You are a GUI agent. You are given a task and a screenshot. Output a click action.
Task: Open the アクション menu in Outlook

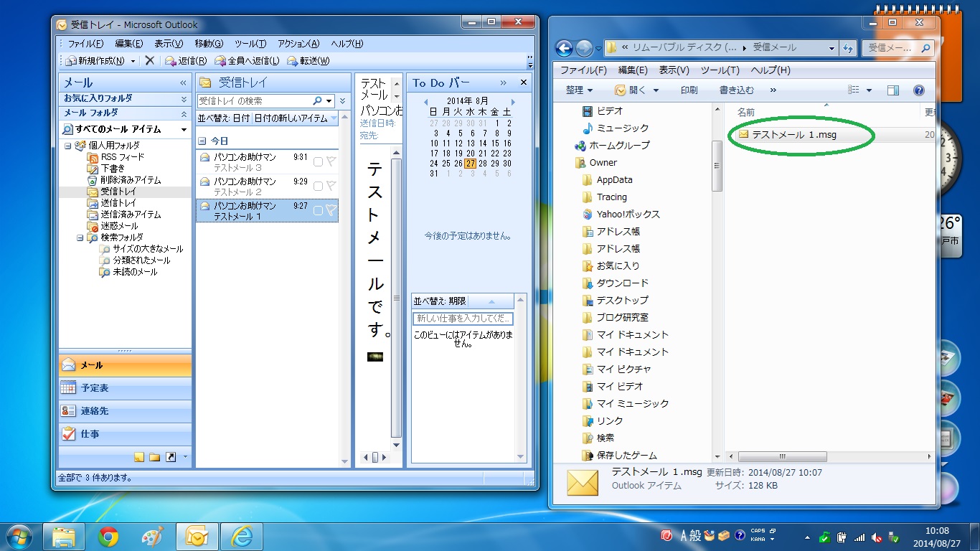point(298,44)
